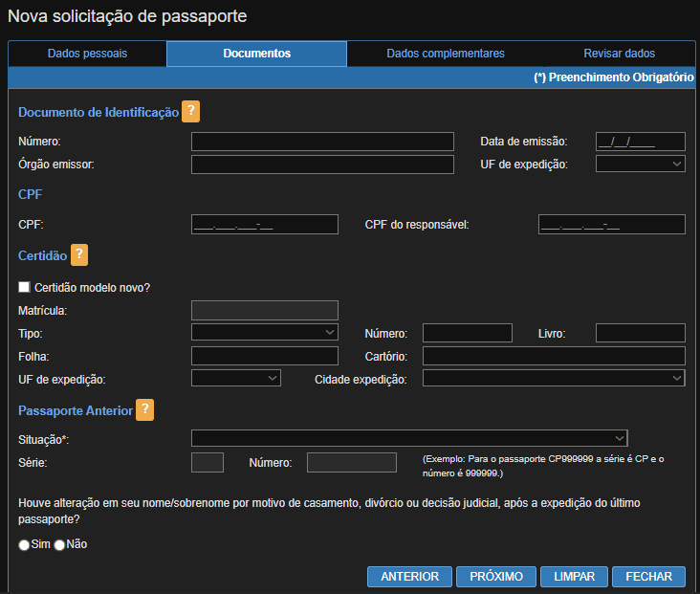Screen dimensions: 700x594
Task: Select the Sim radio button
Action: click(x=24, y=544)
